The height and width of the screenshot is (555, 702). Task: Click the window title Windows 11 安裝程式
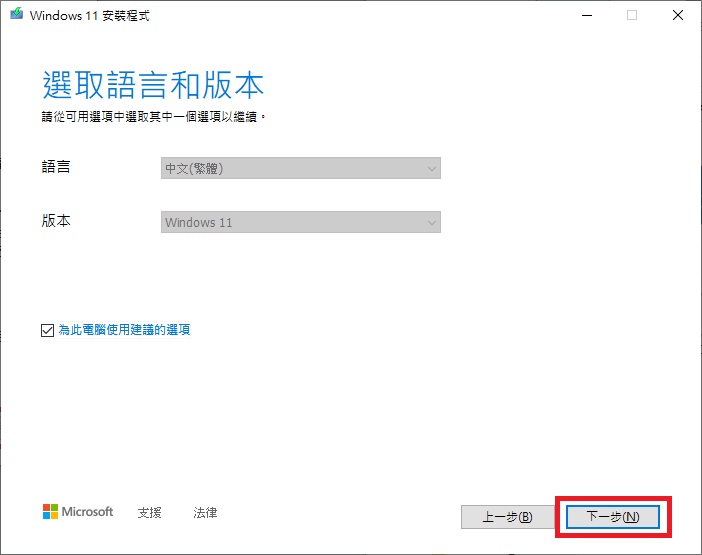click(90, 16)
